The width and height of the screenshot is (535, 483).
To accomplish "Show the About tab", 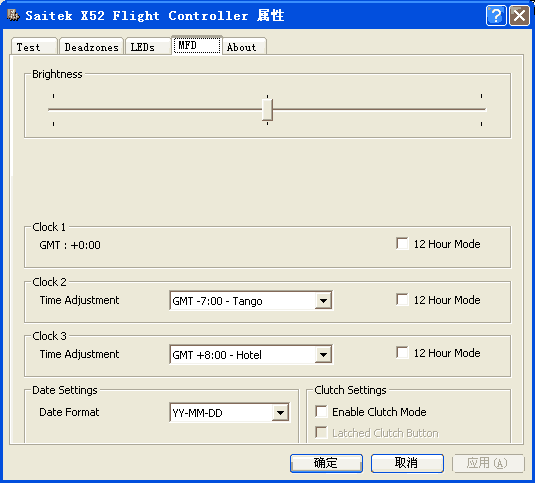I will (x=244, y=47).
